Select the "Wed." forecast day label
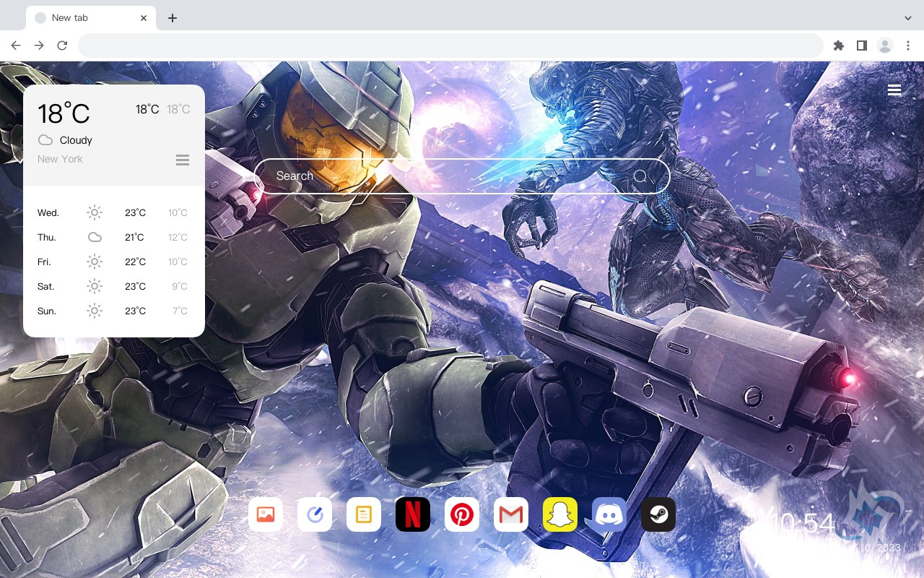924x578 pixels. pos(48,212)
